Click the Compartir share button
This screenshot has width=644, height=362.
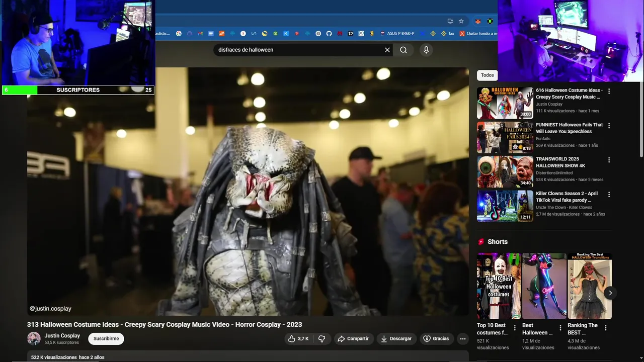coord(353,339)
